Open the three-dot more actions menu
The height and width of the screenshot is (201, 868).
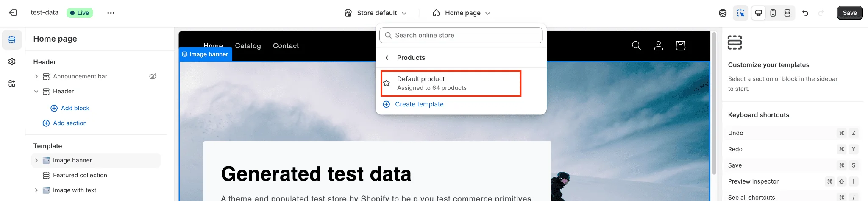[111, 13]
